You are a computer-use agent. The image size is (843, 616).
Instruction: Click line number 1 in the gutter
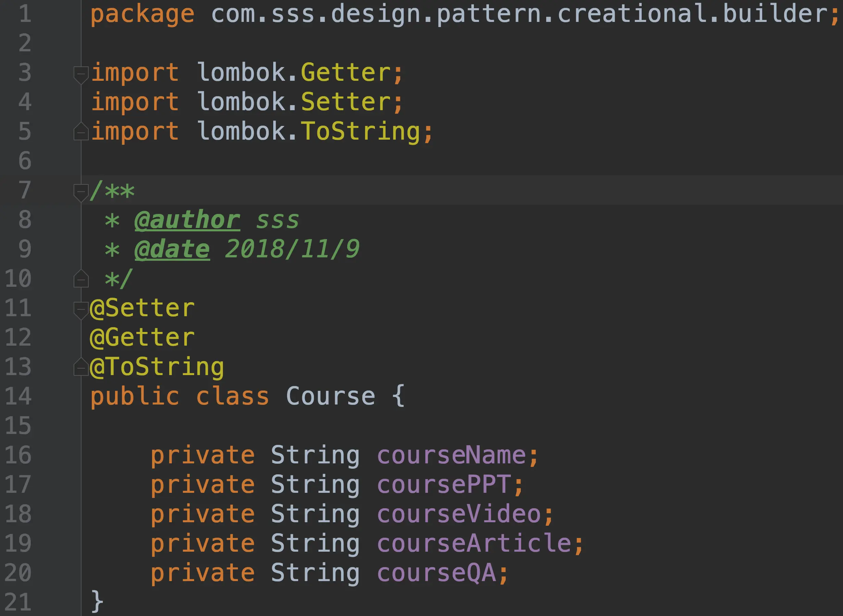pos(25,14)
